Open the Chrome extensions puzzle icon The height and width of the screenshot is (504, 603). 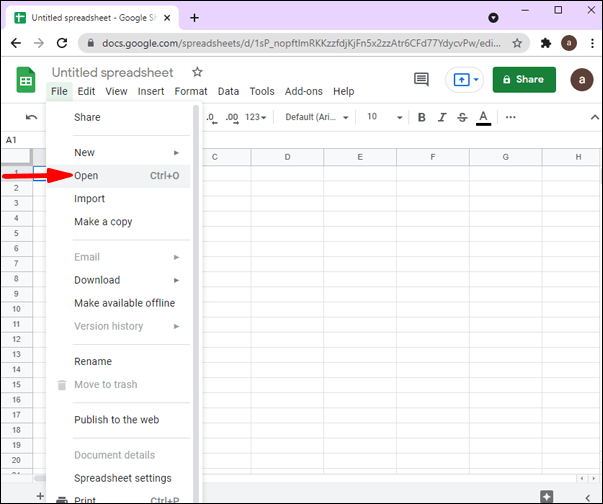[x=546, y=43]
